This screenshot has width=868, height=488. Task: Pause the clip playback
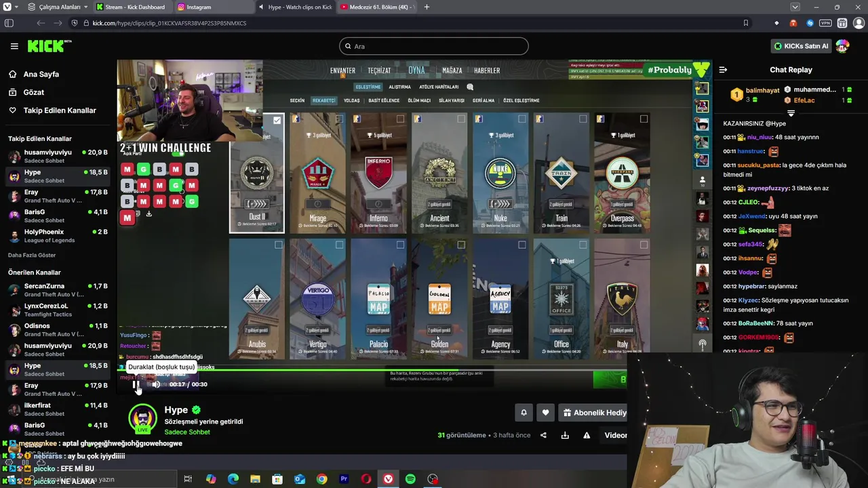136,384
